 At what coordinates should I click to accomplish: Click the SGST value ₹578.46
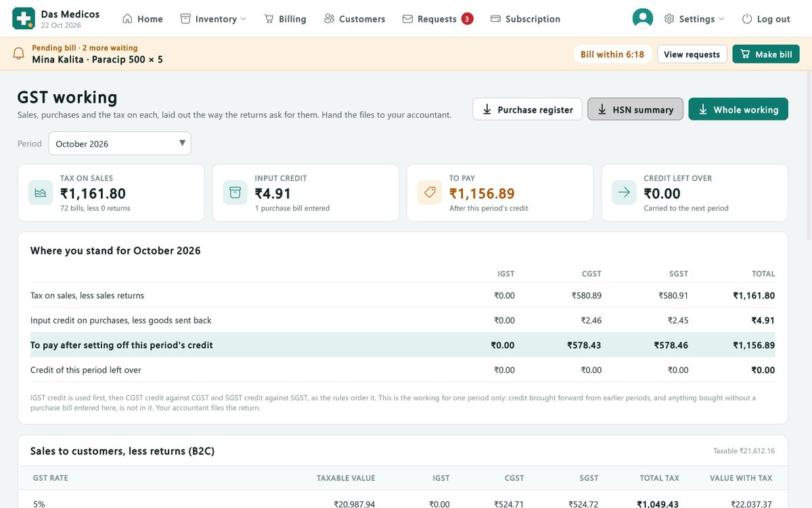tap(671, 345)
